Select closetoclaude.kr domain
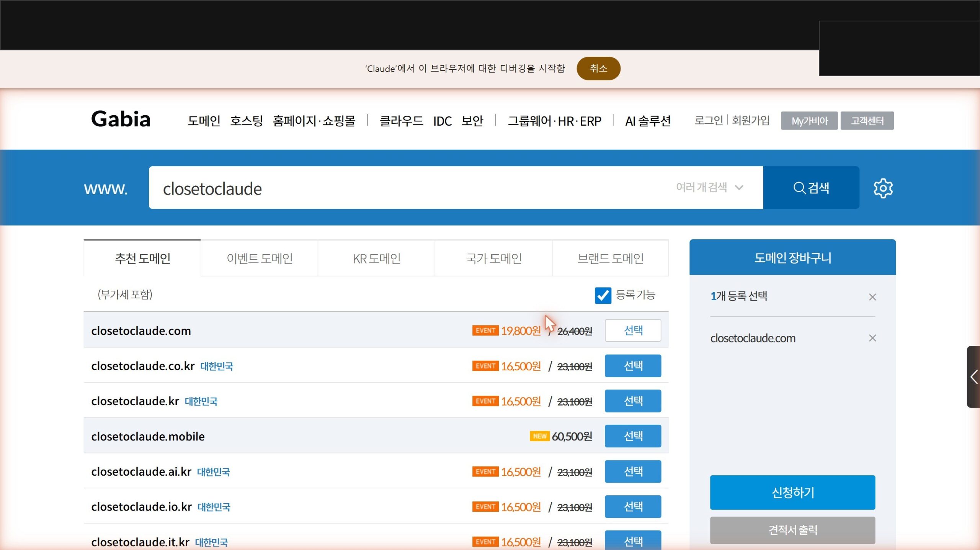 coord(633,401)
